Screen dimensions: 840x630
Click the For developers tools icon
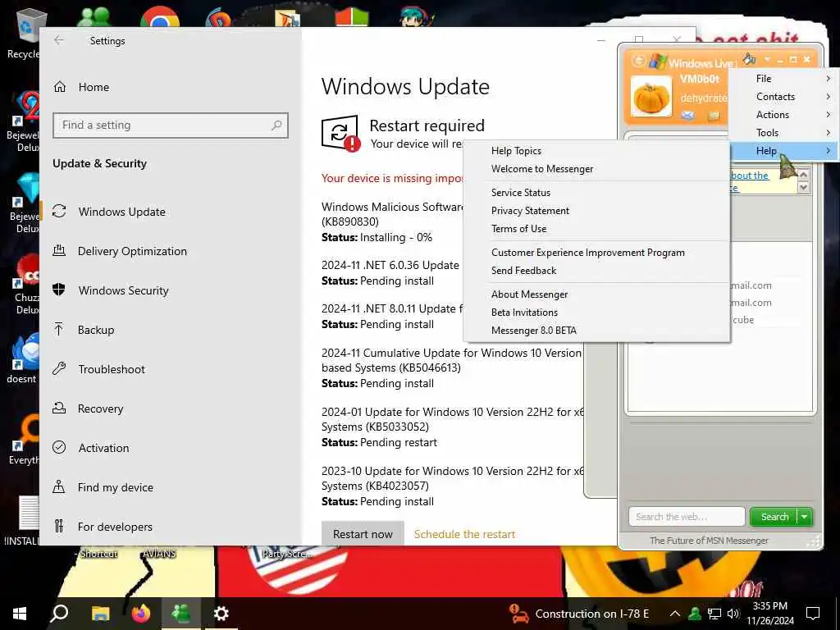[59, 526]
